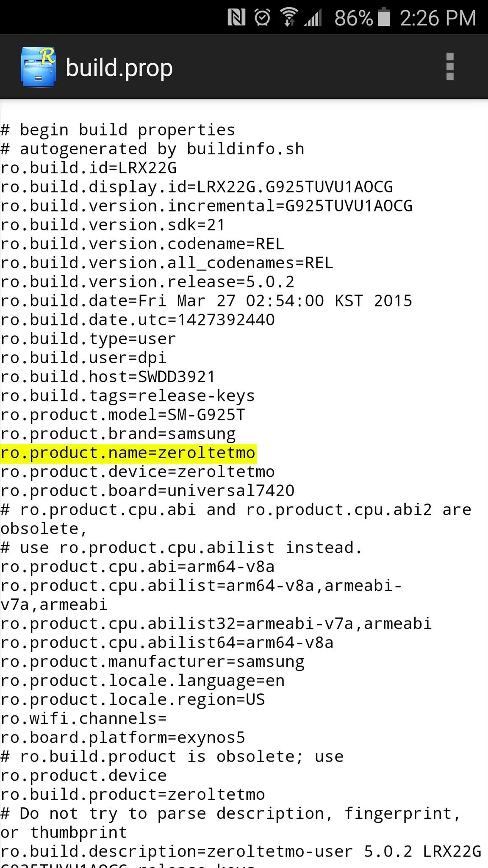Tap the ro.product.locale.region=US line
The width and height of the screenshot is (488, 868).
coord(133,700)
